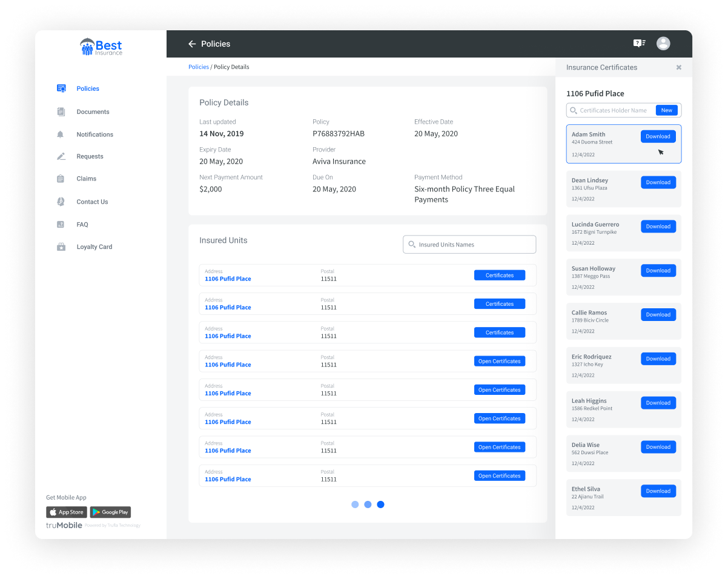Open the Loyalty Card menu item

click(94, 247)
